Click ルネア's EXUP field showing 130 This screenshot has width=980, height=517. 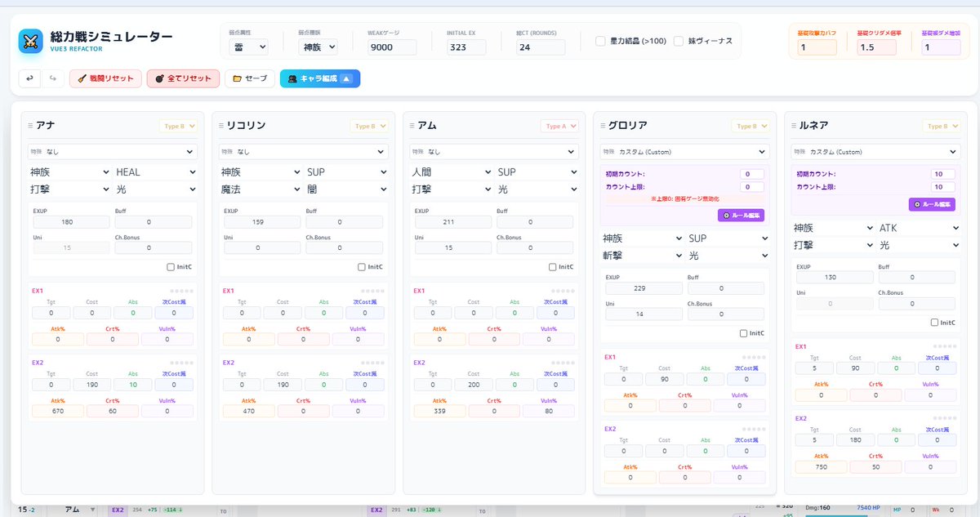tap(835, 278)
